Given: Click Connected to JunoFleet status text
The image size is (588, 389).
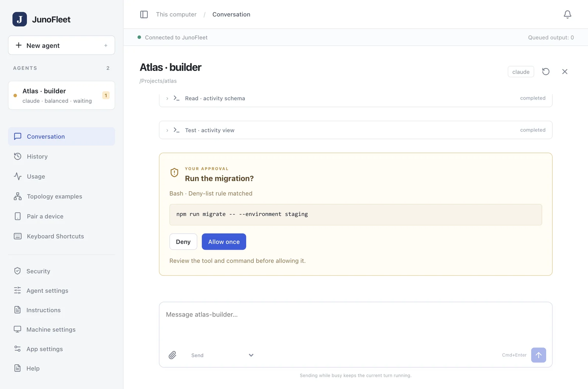Looking at the screenshot, I should (x=176, y=38).
